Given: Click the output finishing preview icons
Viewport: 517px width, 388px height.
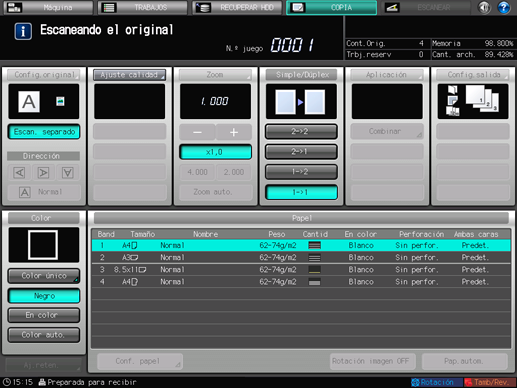Looking at the screenshot, I should 473,101.
